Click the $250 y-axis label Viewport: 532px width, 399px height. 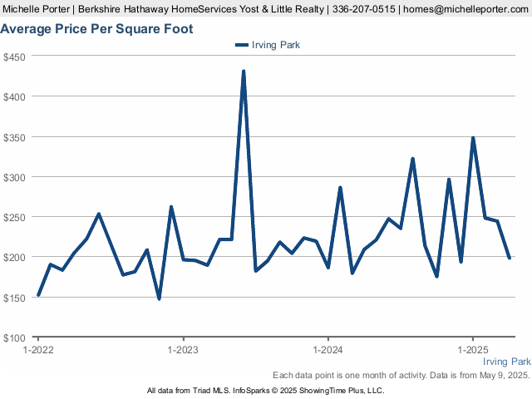(14, 218)
